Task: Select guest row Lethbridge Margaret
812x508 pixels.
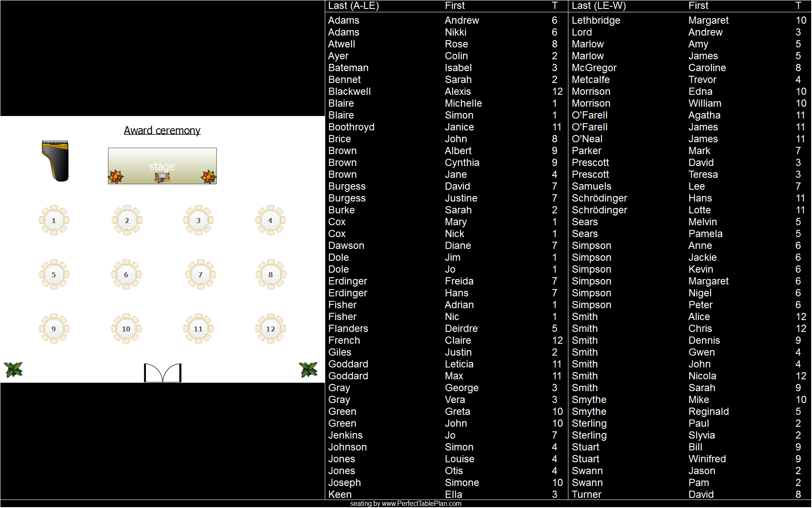Action: (689, 20)
